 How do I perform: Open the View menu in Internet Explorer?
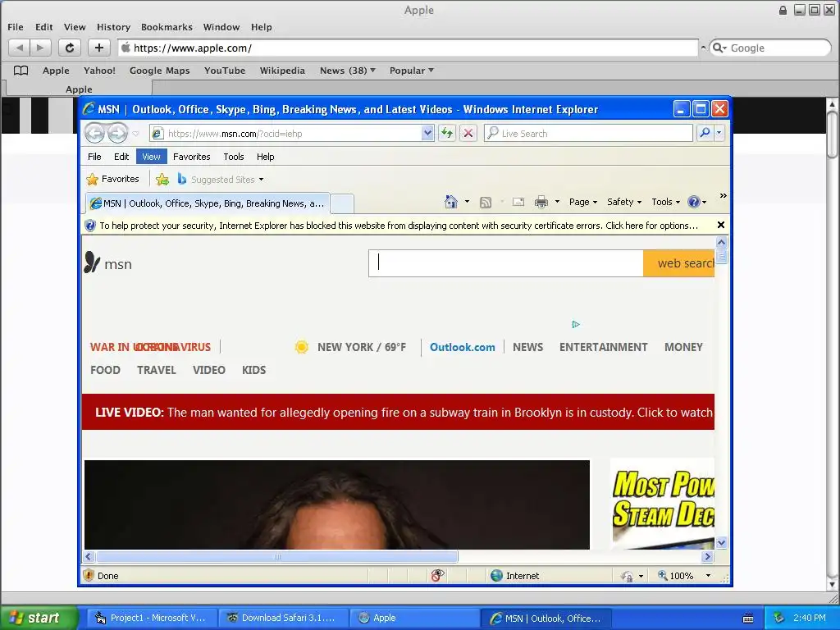pyautogui.click(x=151, y=157)
